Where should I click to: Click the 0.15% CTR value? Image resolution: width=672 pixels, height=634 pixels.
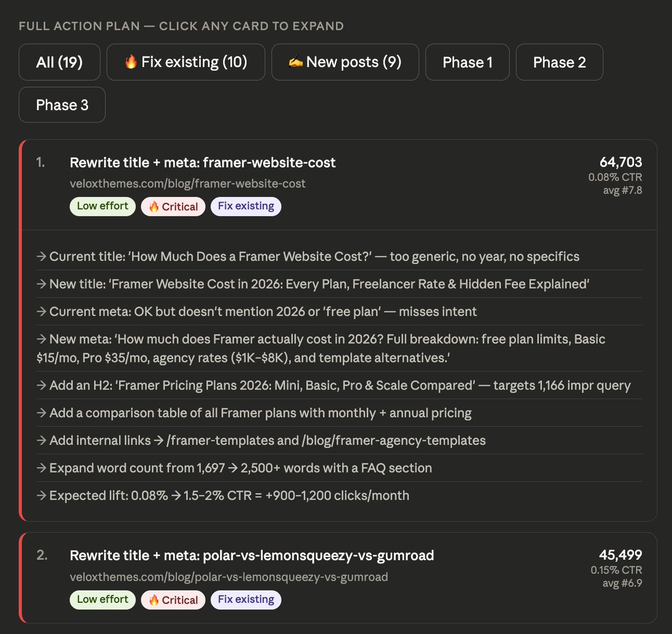616,570
